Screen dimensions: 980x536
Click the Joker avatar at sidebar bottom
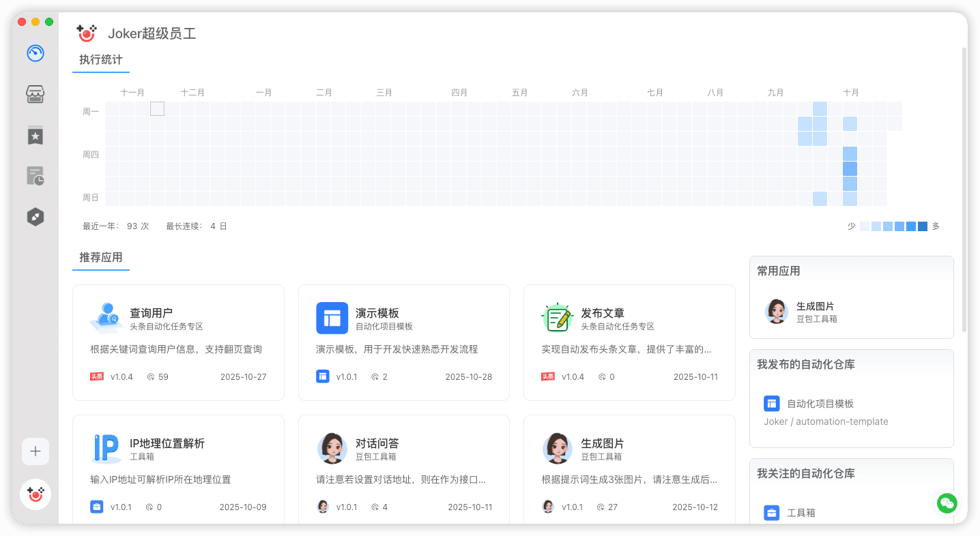point(35,494)
